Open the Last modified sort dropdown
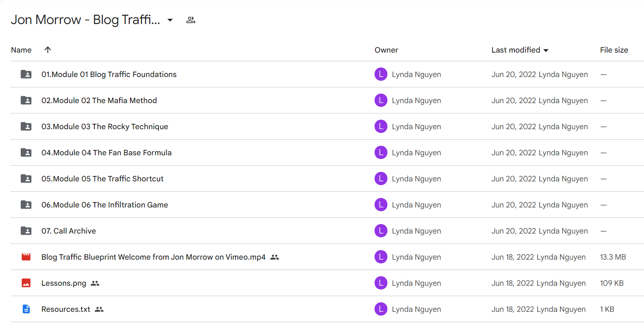Screen dimensions: 644x328 (546, 50)
